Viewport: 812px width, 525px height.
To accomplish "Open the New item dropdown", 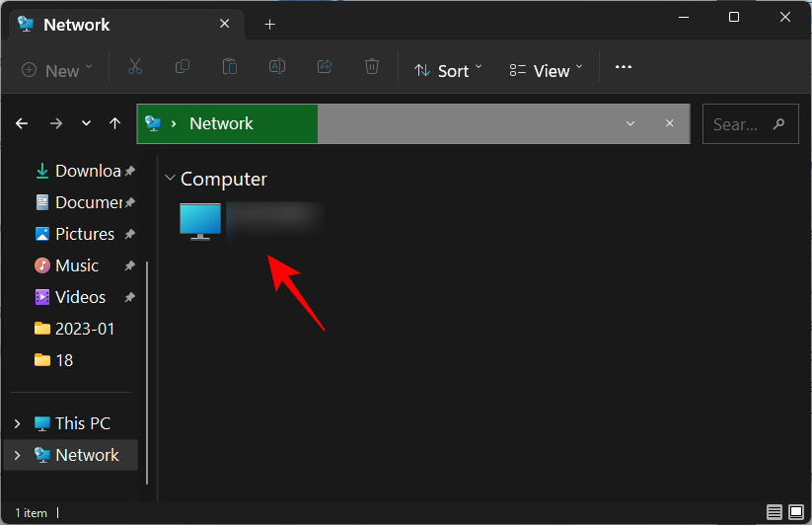I will pos(57,70).
